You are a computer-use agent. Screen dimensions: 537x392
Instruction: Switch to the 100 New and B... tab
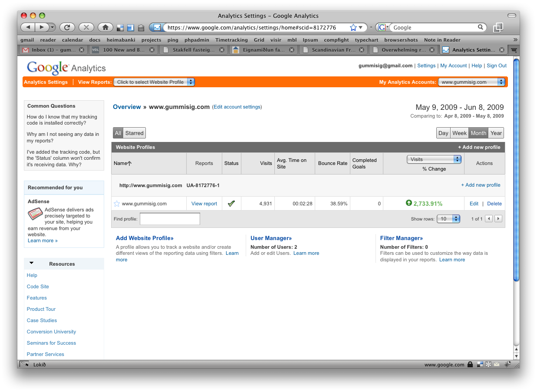(x=123, y=50)
